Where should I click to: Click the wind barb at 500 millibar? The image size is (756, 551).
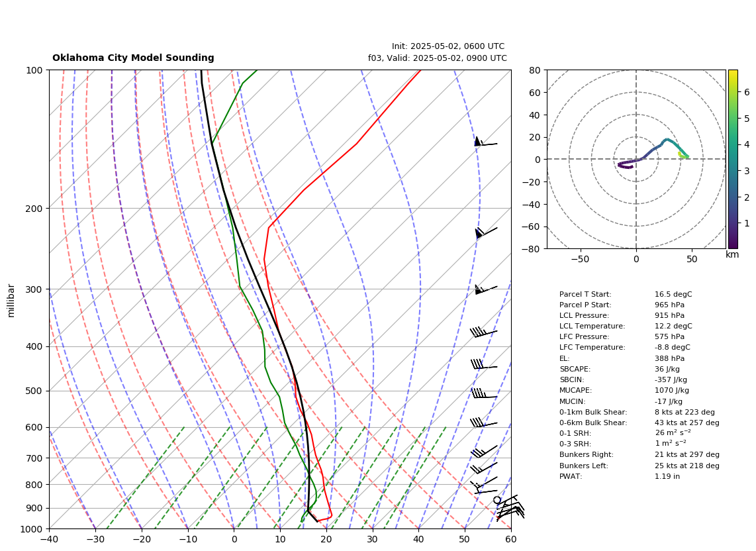click(484, 393)
